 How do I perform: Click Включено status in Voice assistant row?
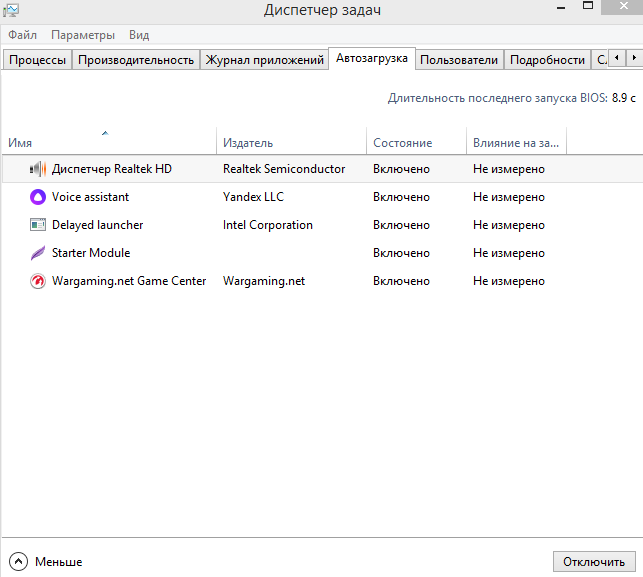[x=401, y=197]
